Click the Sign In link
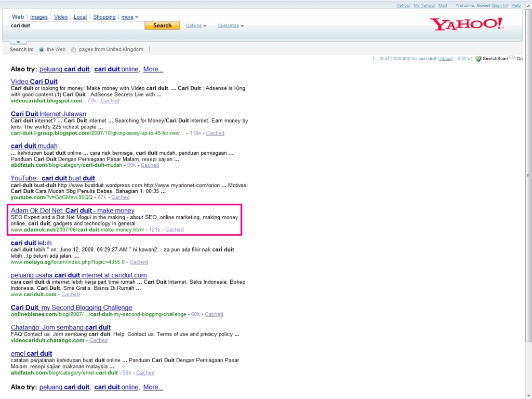 click(500, 5)
